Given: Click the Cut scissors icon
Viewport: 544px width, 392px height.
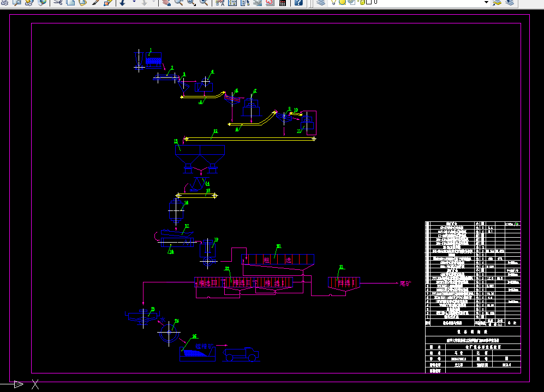Looking at the screenshot, I should pyautogui.click(x=58, y=2).
